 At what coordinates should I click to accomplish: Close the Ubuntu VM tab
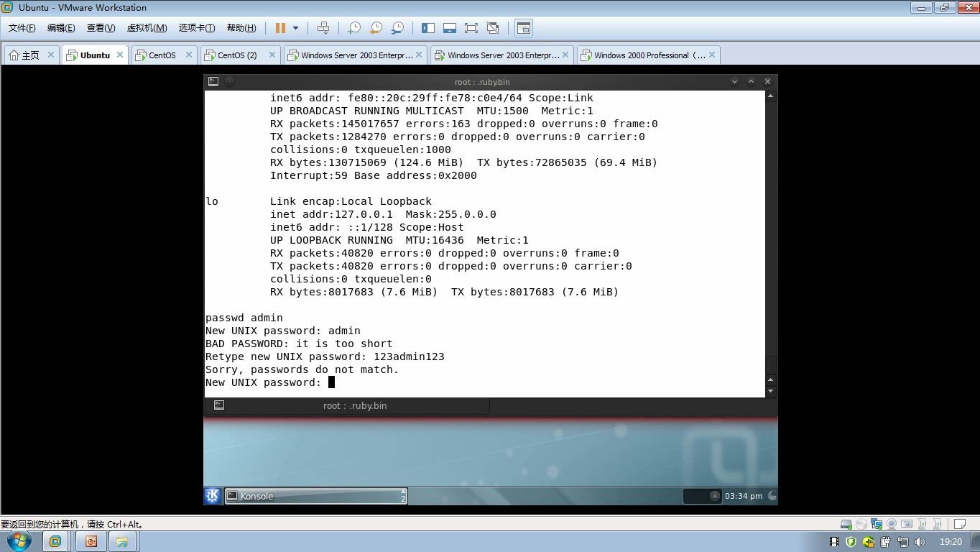coord(120,55)
